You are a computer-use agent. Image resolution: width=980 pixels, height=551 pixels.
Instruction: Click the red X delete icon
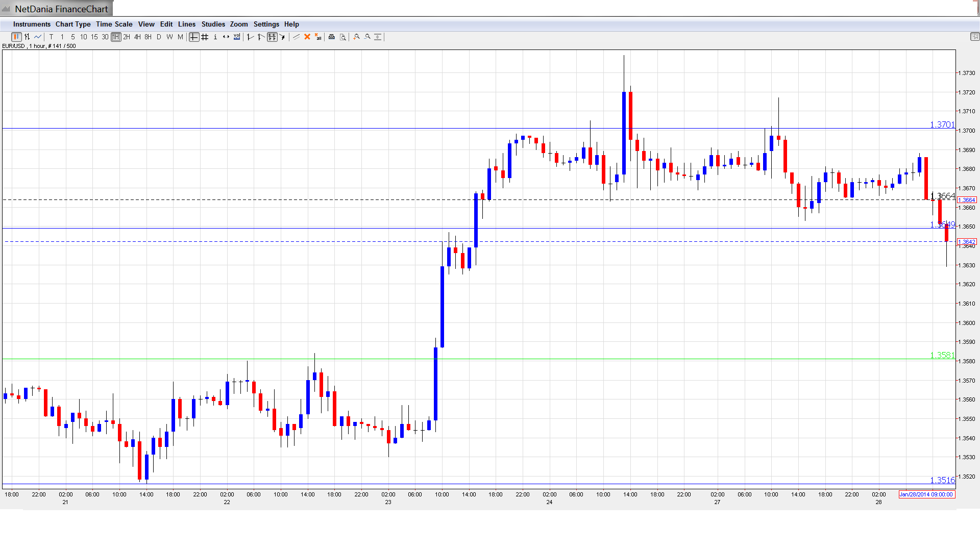coord(307,37)
